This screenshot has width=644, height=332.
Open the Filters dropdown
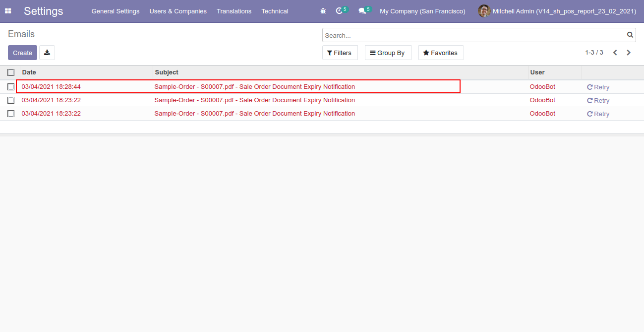[x=340, y=53]
